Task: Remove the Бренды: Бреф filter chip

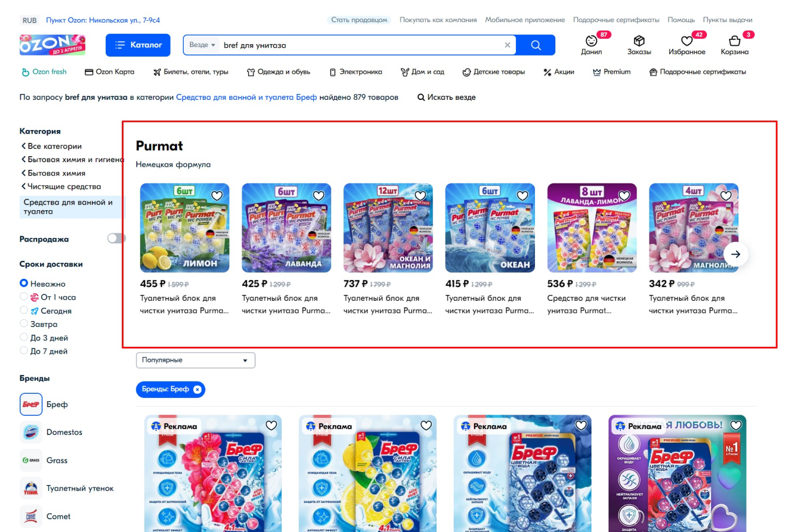Action: (198, 389)
